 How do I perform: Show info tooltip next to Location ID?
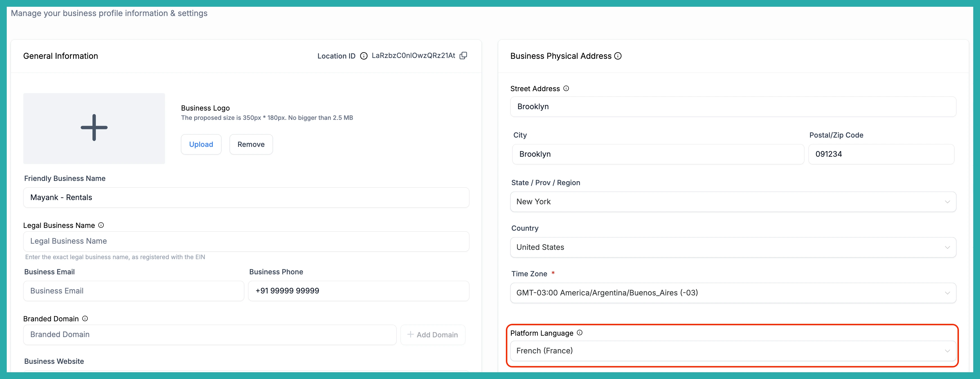click(364, 56)
